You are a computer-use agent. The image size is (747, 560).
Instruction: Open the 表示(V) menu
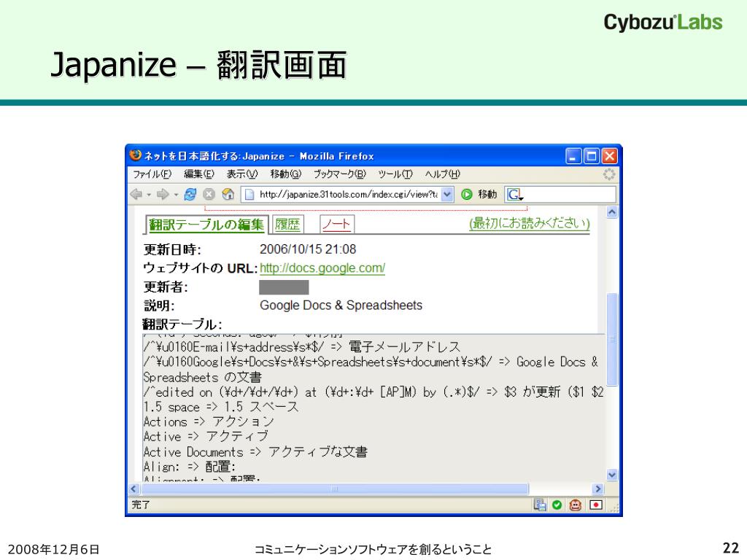pyautogui.click(x=241, y=174)
